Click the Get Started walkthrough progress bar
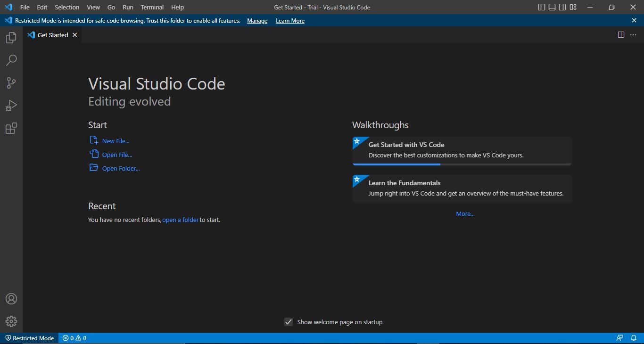 pos(462,164)
